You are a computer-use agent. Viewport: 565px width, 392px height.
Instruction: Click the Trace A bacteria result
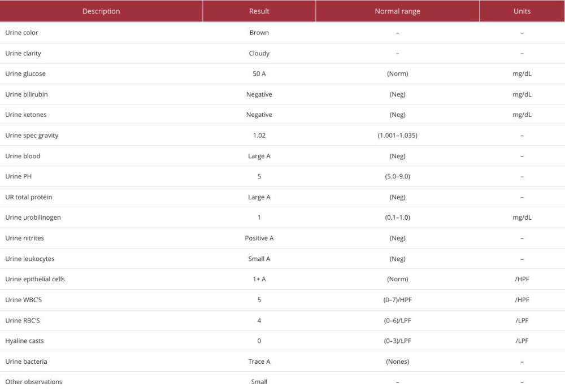coord(259,361)
